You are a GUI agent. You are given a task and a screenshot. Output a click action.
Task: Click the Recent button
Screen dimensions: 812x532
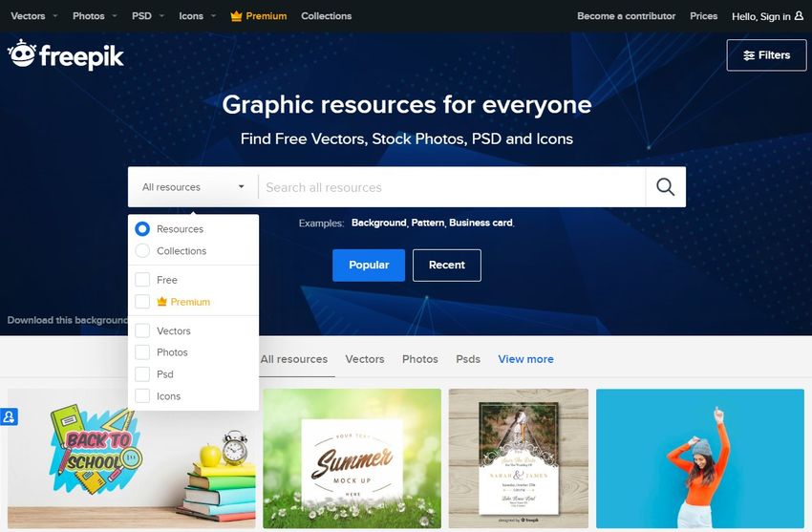[447, 266]
